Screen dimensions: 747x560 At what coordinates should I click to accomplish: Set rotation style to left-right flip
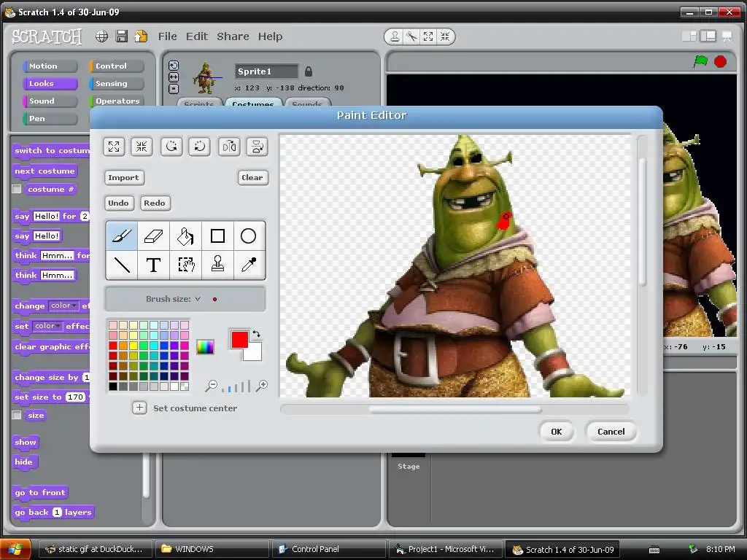(x=174, y=77)
